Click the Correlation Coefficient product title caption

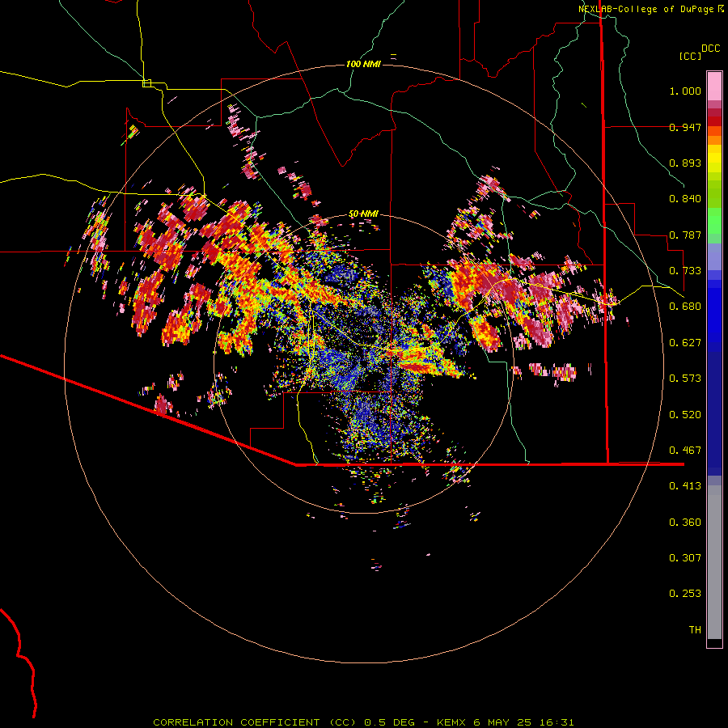coord(363,722)
